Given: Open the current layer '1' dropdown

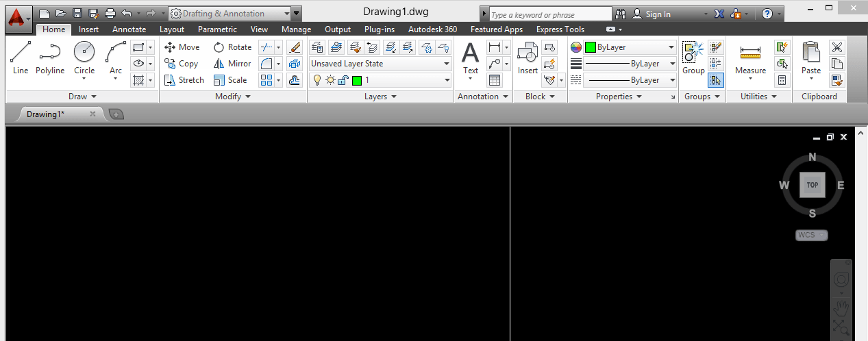Looking at the screenshot, I should point(380,80).
